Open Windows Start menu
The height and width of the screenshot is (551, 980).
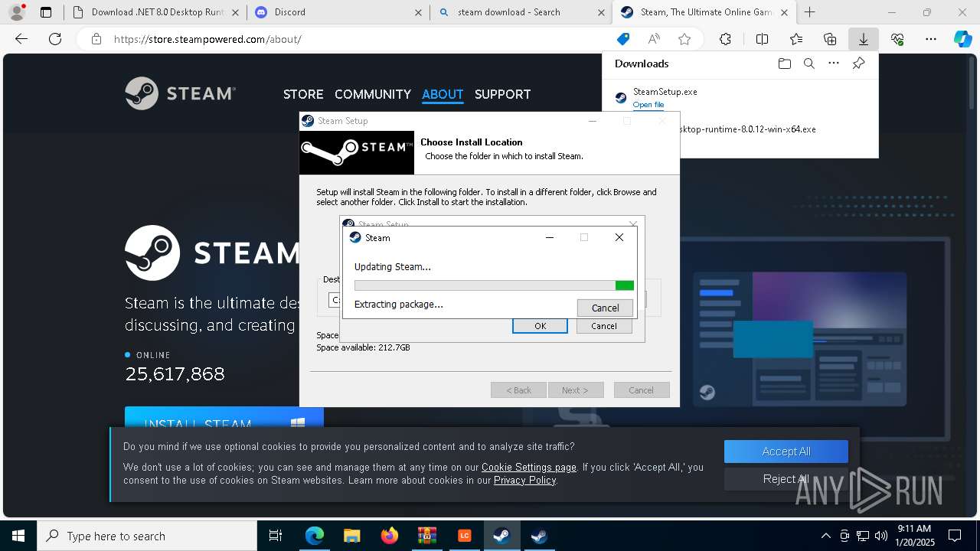[18, 536]
